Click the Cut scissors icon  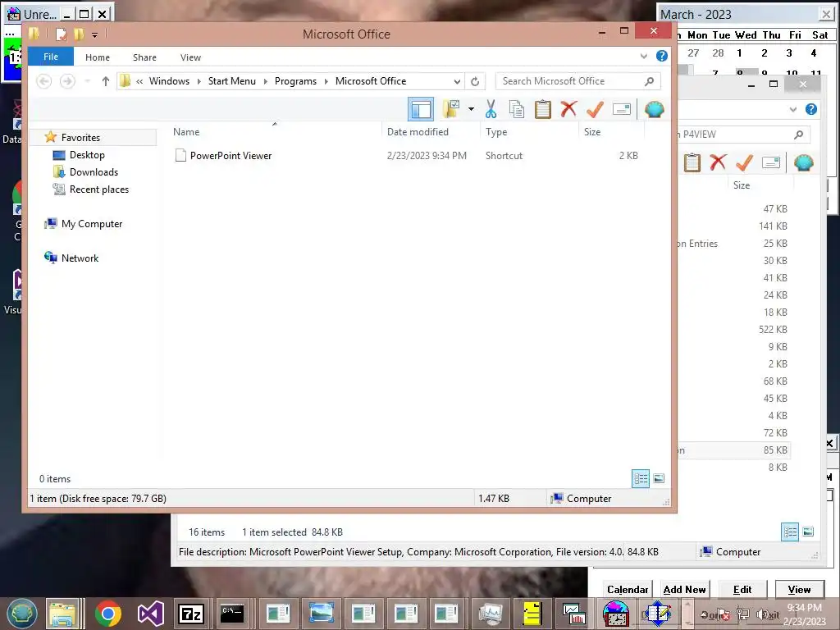click(x=491, y=109)
